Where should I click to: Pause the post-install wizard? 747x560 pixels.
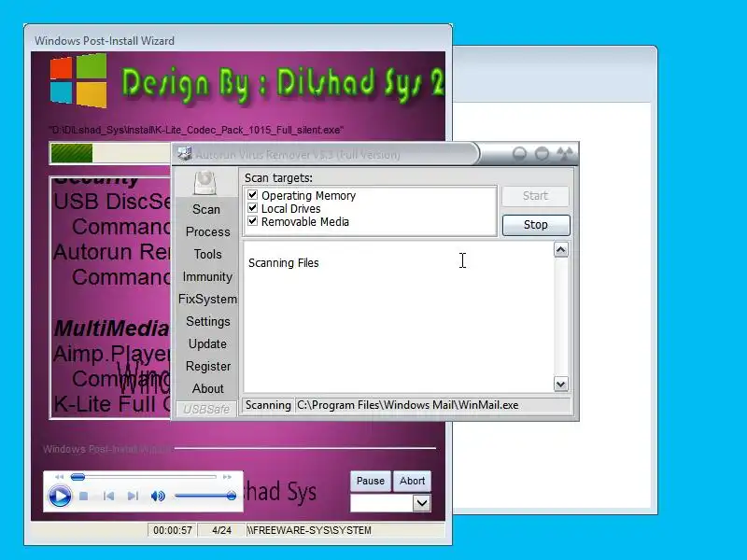(371, 481)
